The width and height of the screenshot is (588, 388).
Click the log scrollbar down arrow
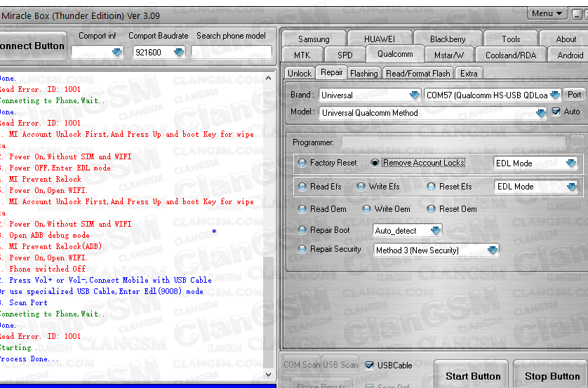pyautogui.click(x=269, y=374)
